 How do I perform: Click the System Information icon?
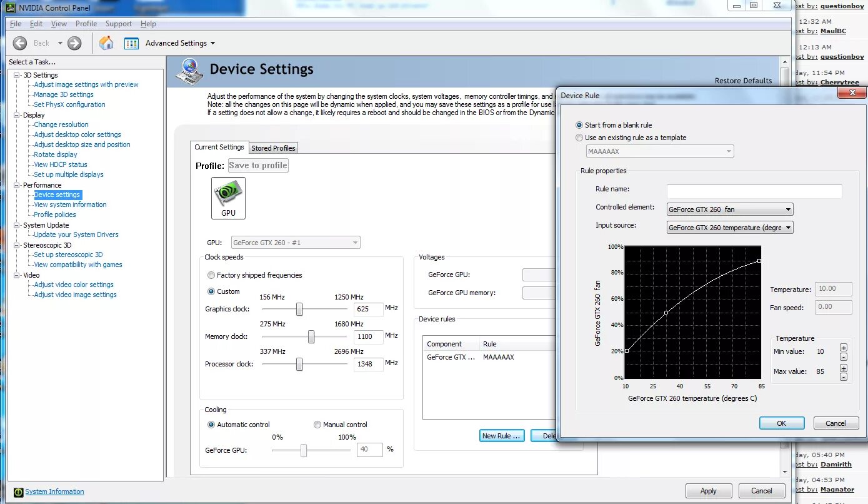18,492
